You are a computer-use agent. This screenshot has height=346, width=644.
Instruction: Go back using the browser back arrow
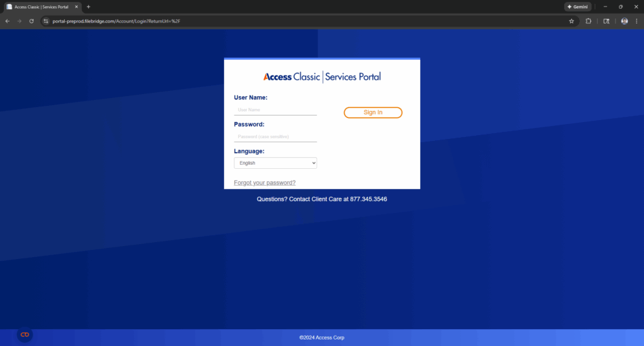[x=7, y=21]
